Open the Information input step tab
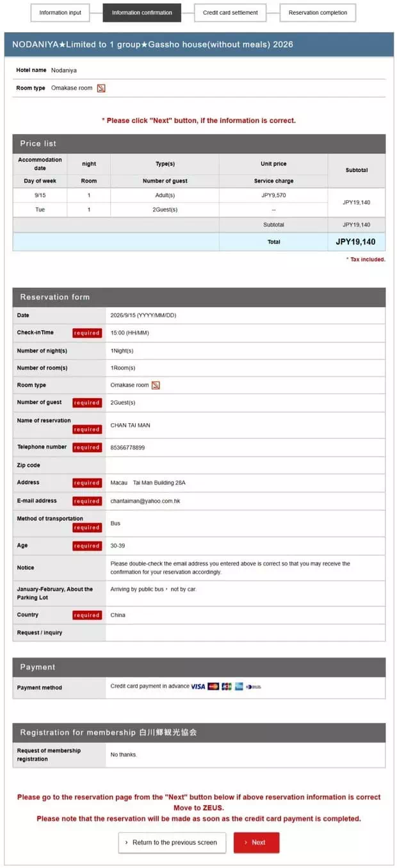This screenshot has height=868, width=397. 60,13
